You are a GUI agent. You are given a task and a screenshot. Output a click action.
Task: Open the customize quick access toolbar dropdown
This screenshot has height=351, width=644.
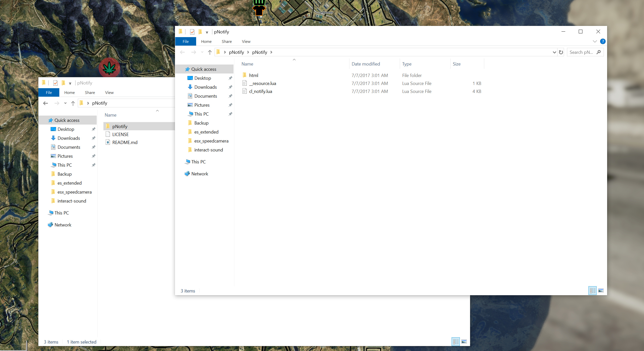point(207,32)
